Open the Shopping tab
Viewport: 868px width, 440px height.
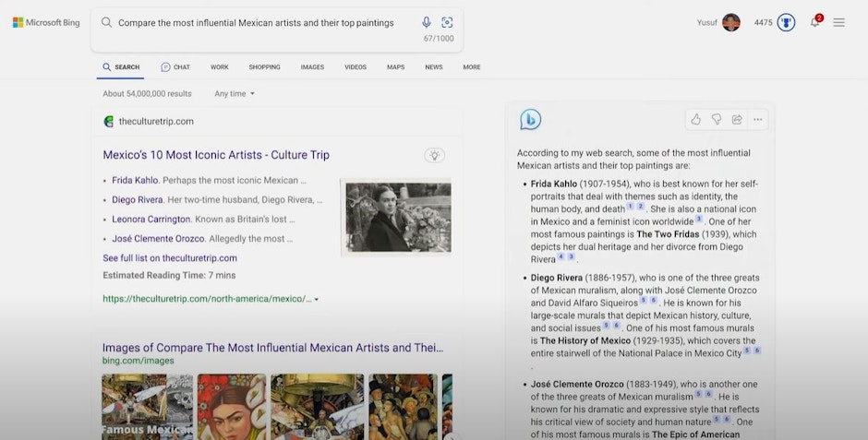(x=265, y=67)
